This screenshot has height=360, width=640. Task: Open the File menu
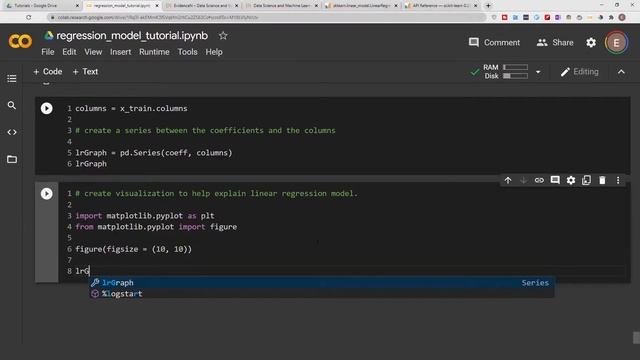click(x=48, y=52)
